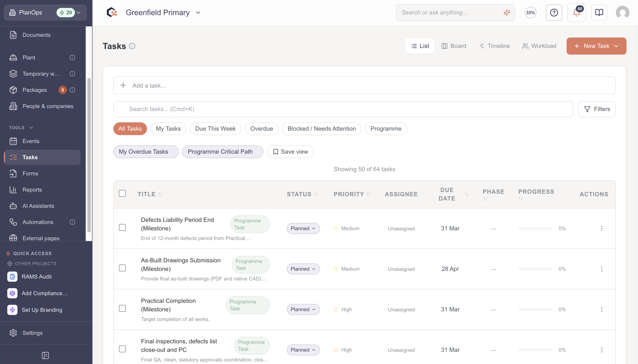
Task: Select the List view tab
Action: pyautogui.click(x=420, y=46)
